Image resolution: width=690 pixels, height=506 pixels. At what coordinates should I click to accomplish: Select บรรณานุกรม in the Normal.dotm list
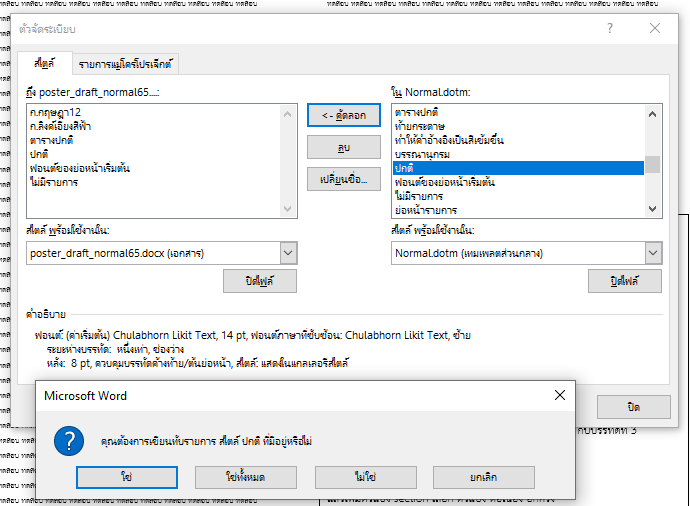tap(424, 154)
